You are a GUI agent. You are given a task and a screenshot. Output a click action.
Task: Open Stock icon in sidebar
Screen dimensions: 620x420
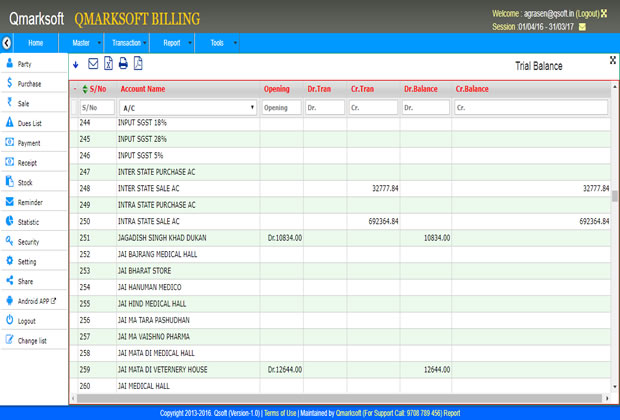click(9, 181)
